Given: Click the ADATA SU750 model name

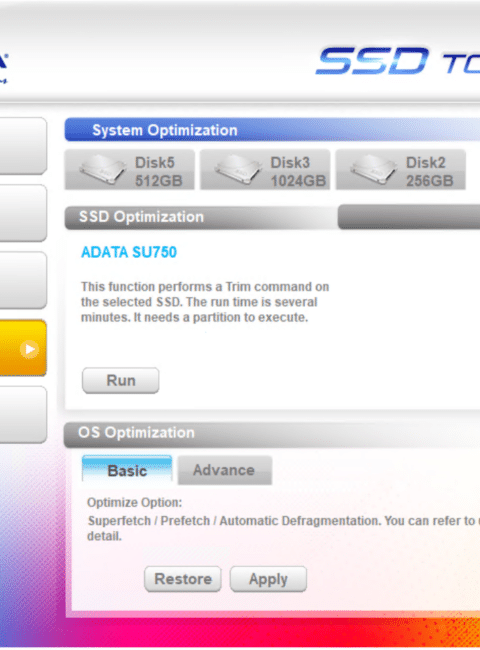Looking at the screenshot, I should tap(129, 252).
